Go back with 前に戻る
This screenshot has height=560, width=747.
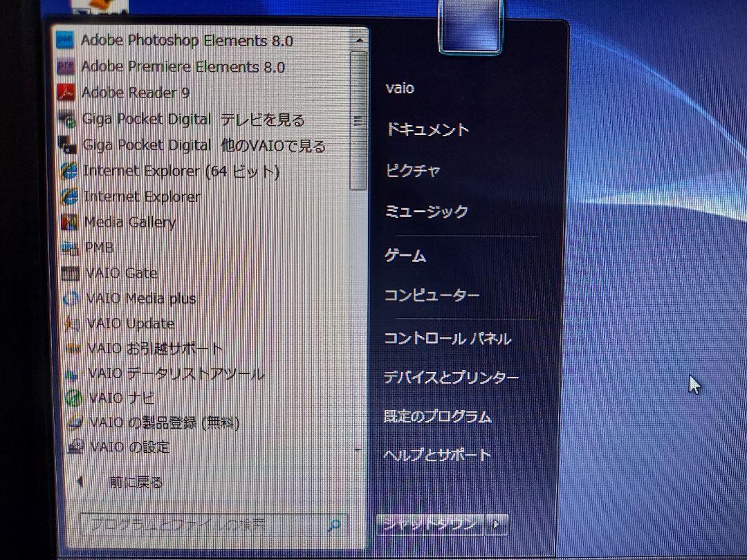click(x=136, y=483)
